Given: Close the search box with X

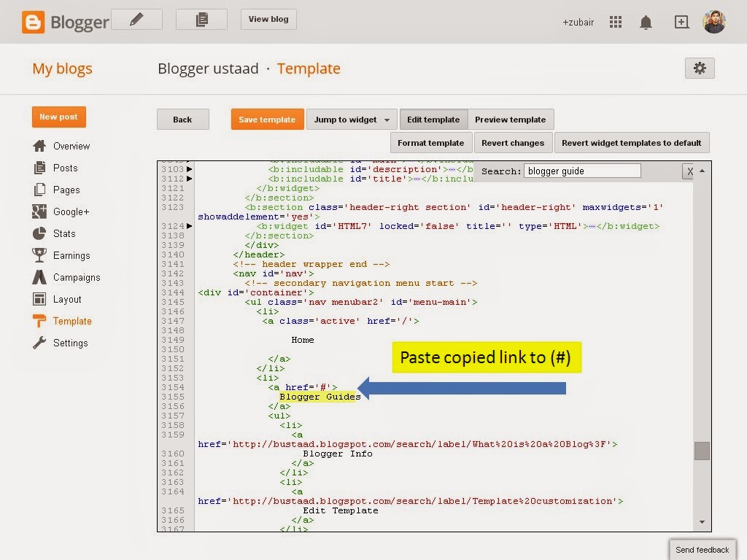Looking at the screenshot, I should pos(689,171).
